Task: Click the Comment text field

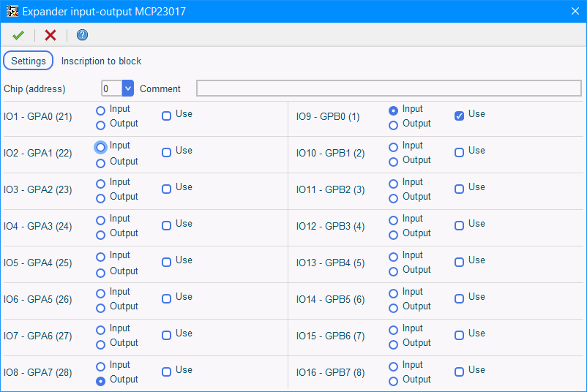Action: (388, 88)
